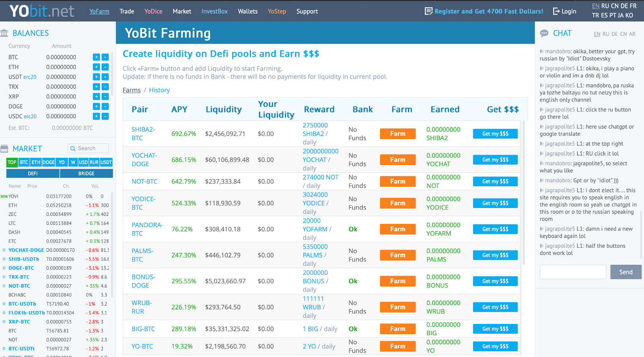Click Farm button for SHIBA2-BTC

pos(398,134)
